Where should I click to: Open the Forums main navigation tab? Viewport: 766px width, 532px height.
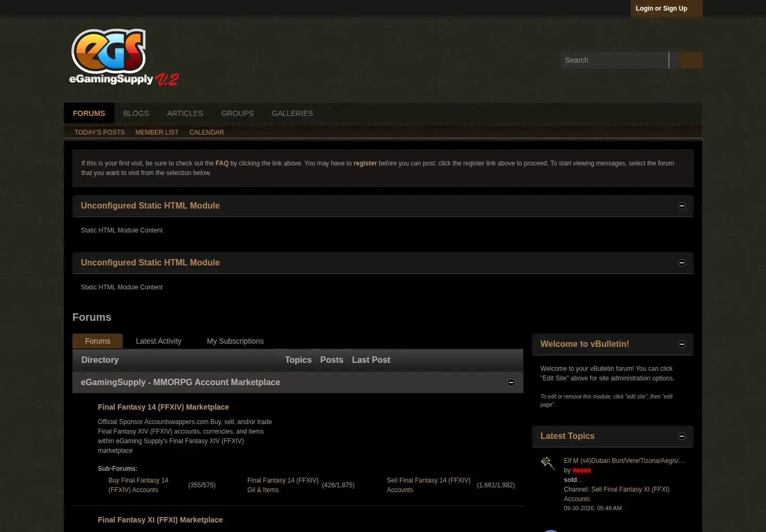coord(89,113)
